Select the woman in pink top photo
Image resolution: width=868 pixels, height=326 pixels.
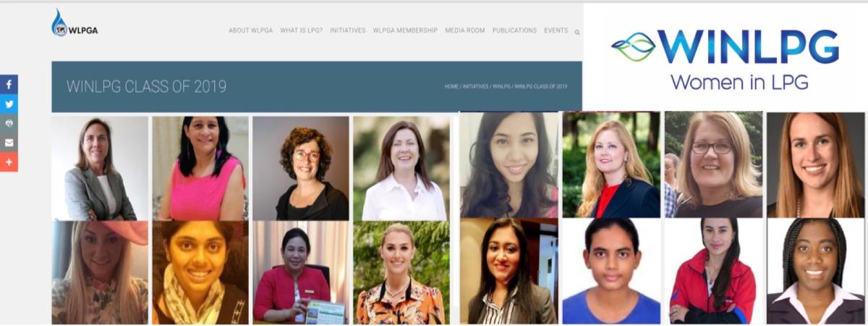pyautogui.click(x=200, y=168)
